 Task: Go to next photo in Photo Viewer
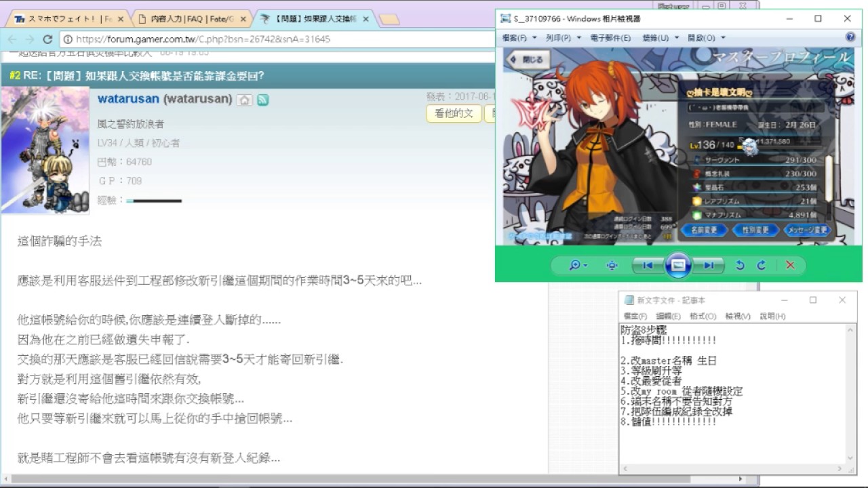click(x=708, y=265)
